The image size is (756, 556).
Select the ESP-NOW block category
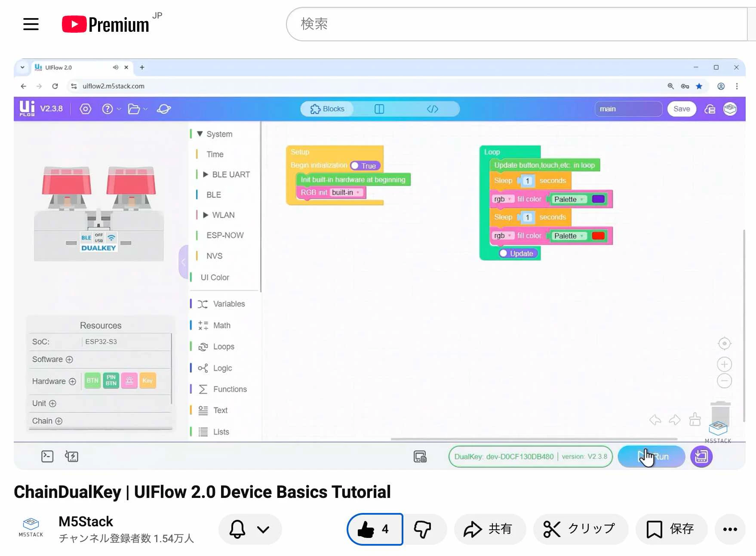(225, 235)
